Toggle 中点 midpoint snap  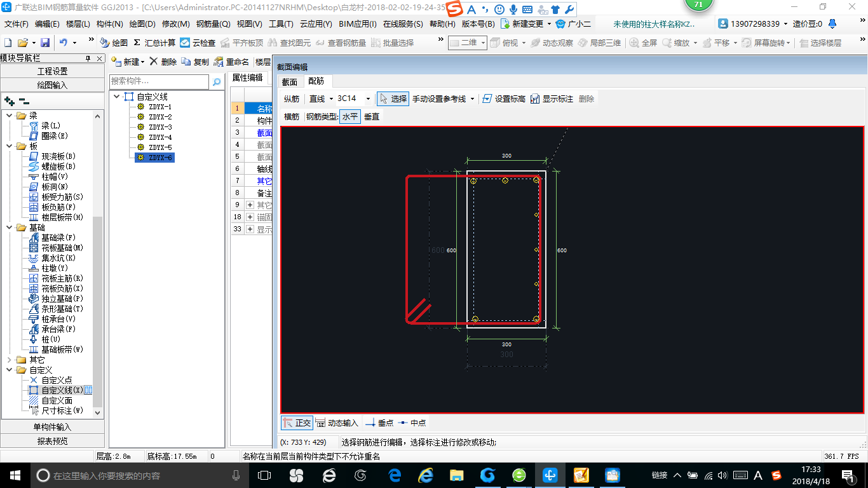(x=412, y=423)
